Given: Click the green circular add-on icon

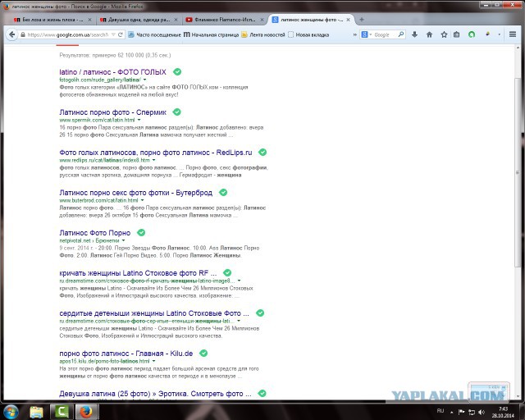Looking at the screenshot, I should point(472,34).
